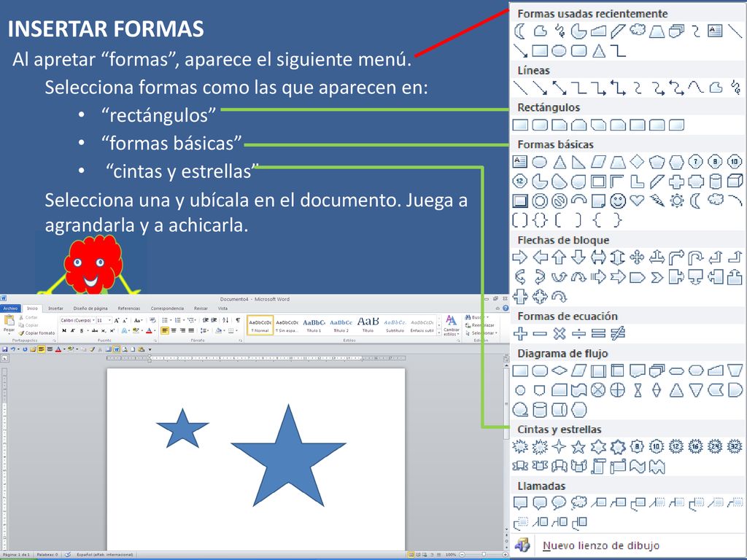Switch to the Revisar tab
This screenshot has width=747, height=560.
click(x=201, y=308)
